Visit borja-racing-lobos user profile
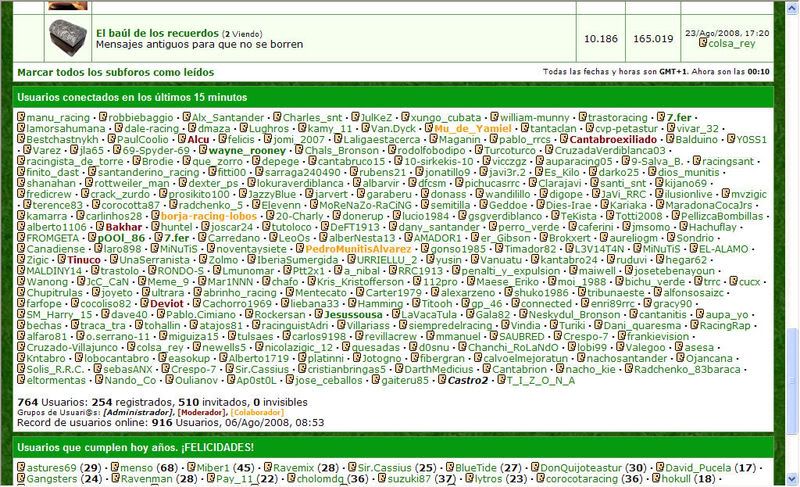Image resolution: width=800 pixels, height=487 pixels. pyautogui.click(x=209, y=216)
